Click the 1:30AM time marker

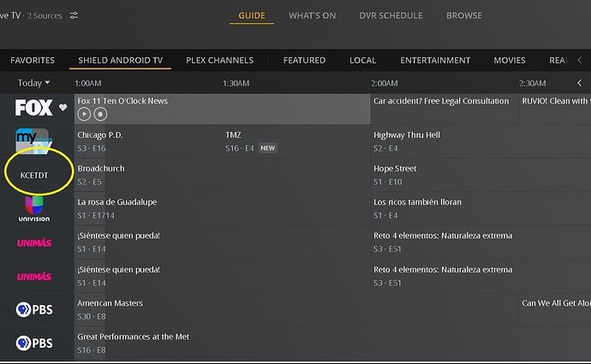[236, 83]
